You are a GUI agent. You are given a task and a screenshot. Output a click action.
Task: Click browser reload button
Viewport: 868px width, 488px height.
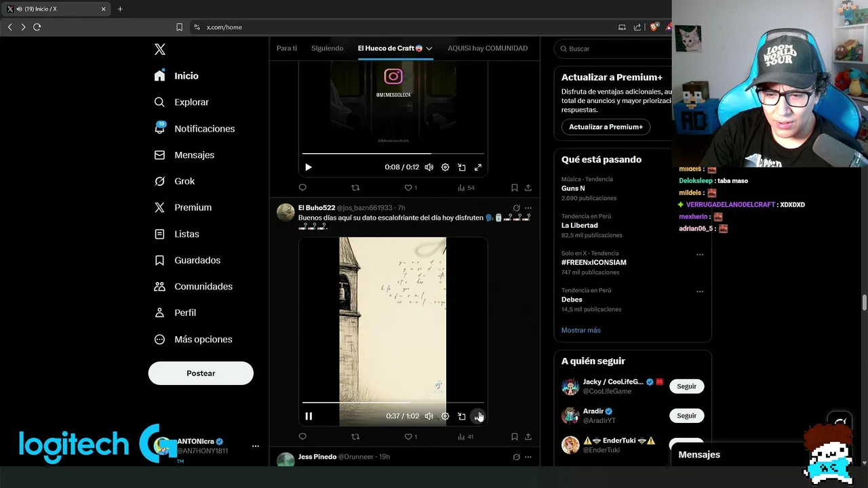[x=37, y=27]
